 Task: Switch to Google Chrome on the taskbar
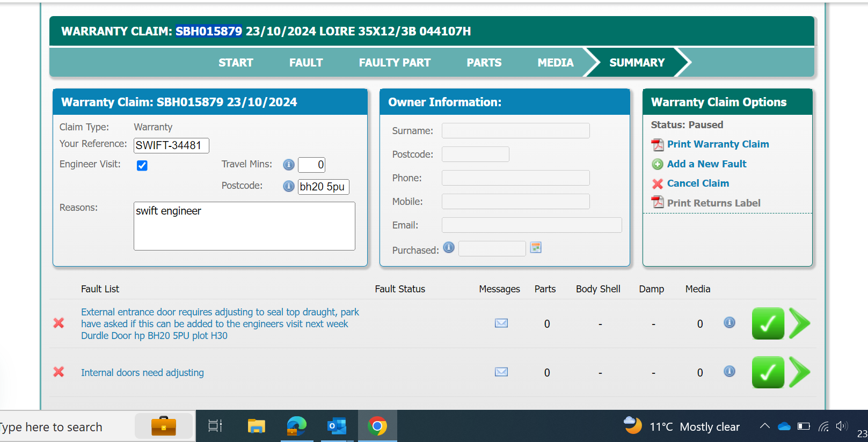377,426
